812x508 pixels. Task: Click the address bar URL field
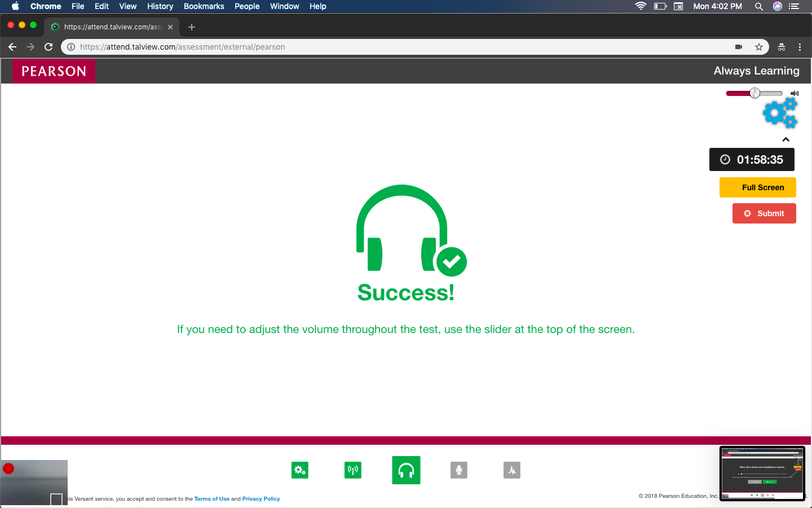[x=414, y=47]
